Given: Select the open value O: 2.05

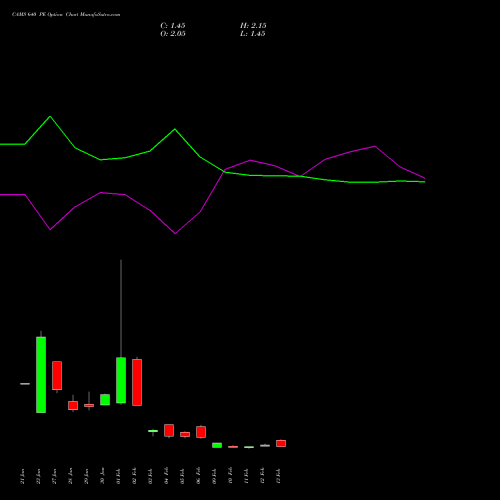Looking at the screenshot, I should coord(173,34).
